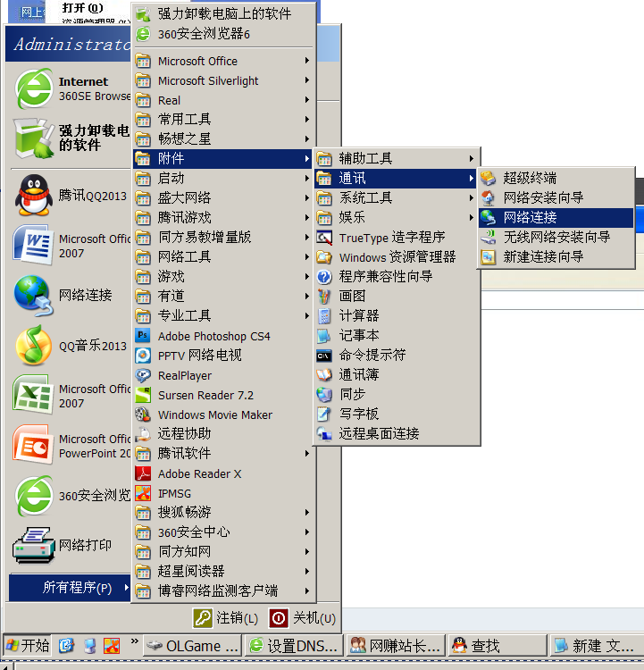Click the Microsoft Office Excel 2007 icon
The width and height of the screenshot is (644, 670).
(x=33, y=395)
